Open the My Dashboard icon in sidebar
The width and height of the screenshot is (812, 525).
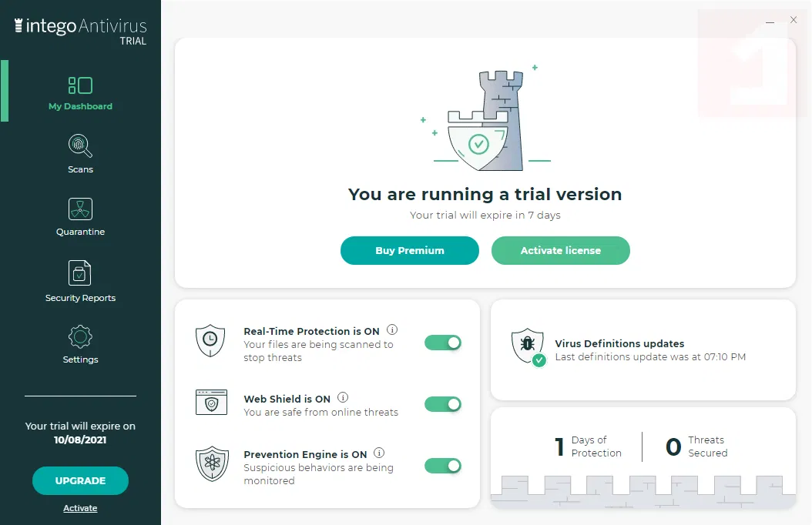[x=80, y=85]
